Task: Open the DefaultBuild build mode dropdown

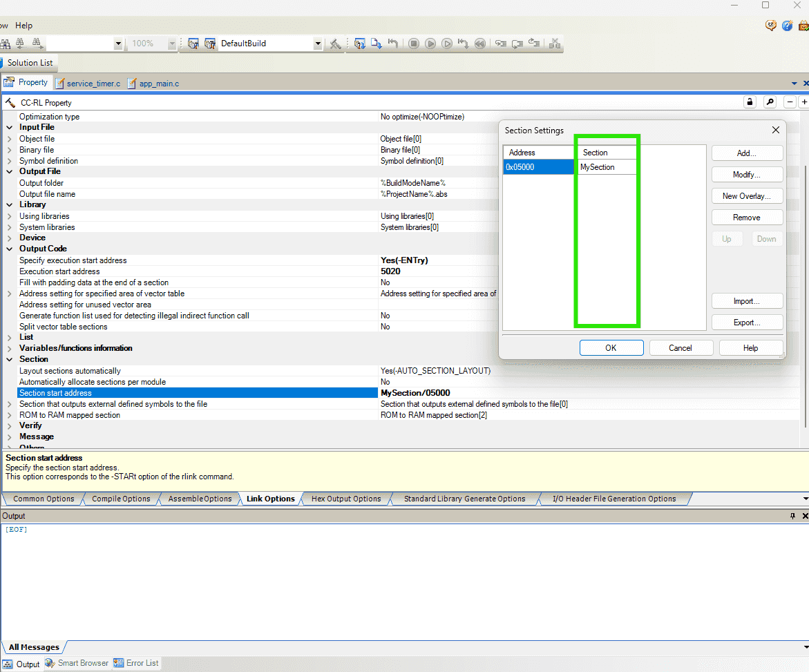Action: 317,44
